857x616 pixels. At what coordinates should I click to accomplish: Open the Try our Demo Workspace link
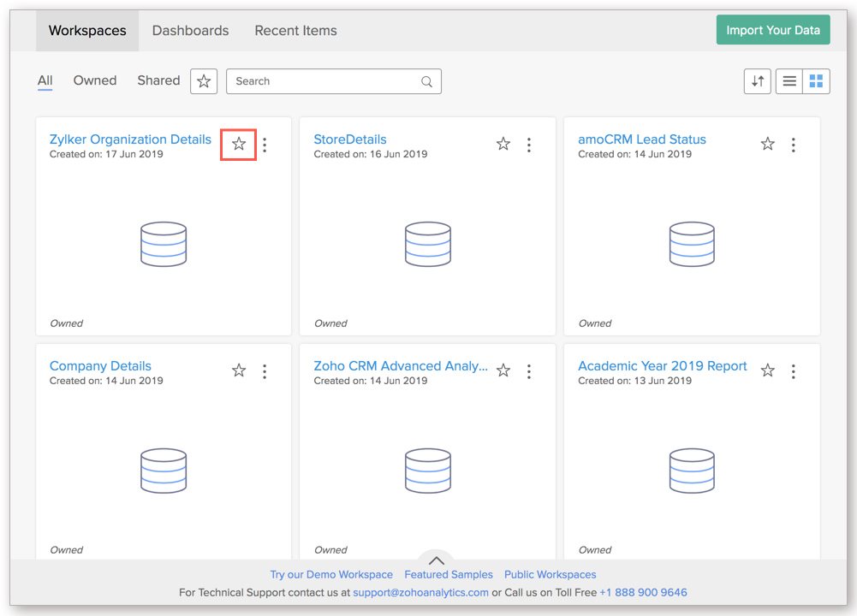coord(331,575)
